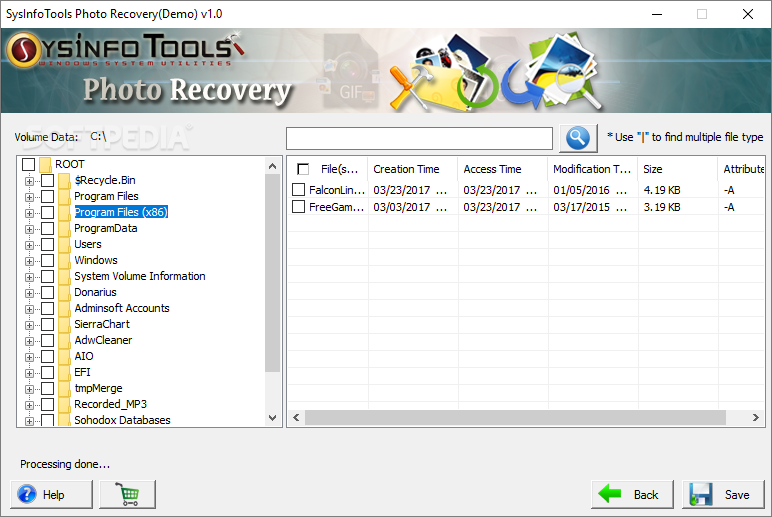The height and width of the screenshot is (517, 772).
Task: Expand the AdwCleaner tree node
Action: 30,341
